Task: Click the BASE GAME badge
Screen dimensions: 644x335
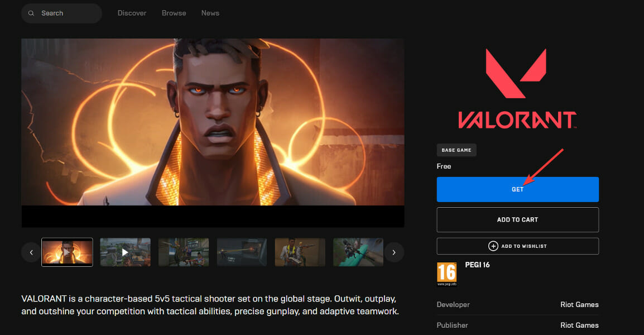Action: pyautogui.click(x=456, y=150)
